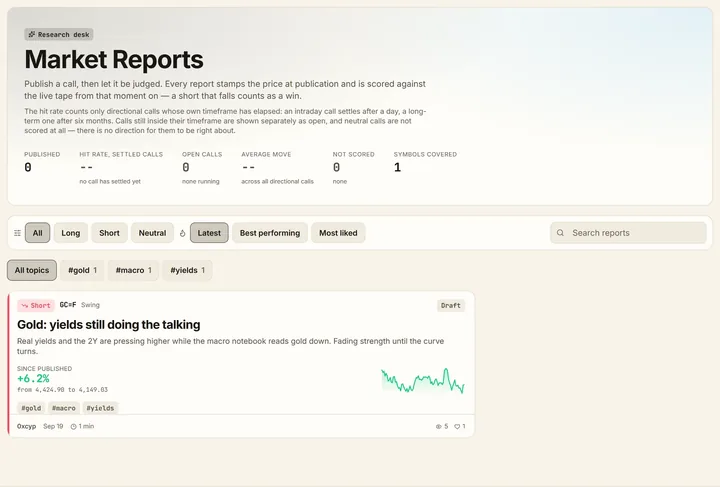Open report Gold: yields still doing the talking
Screen dimensions: 720x487
coord(109,325)
